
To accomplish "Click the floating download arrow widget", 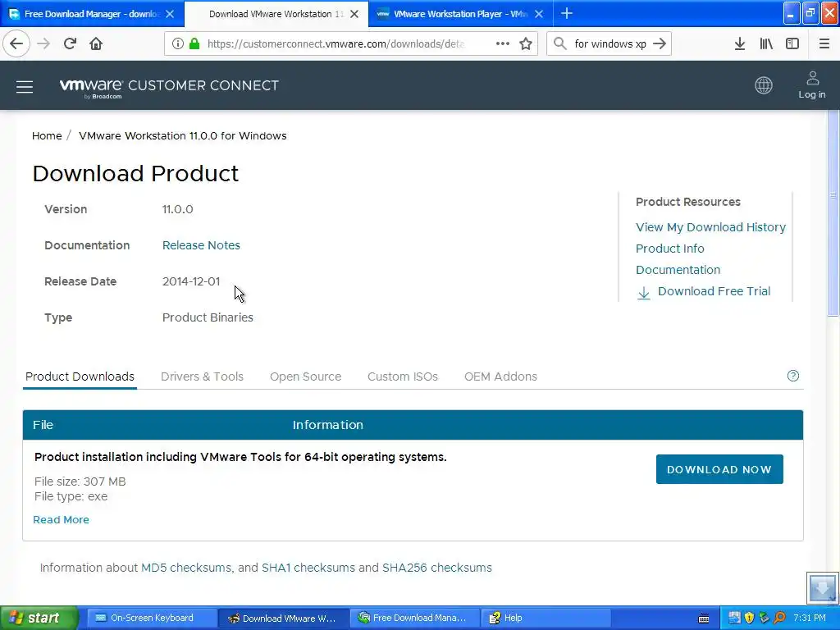I will pos(822,587).
